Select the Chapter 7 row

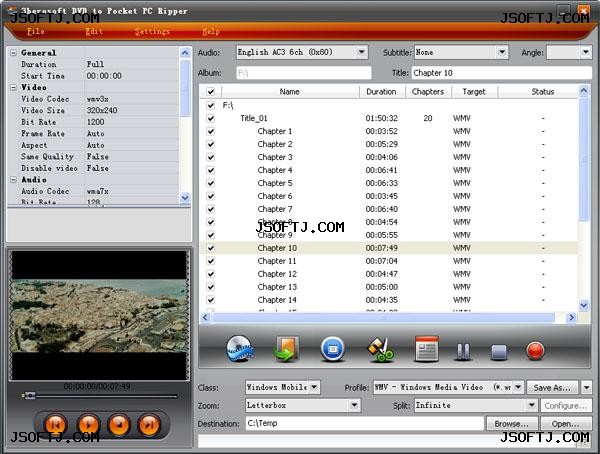click(x=388, y=209)
